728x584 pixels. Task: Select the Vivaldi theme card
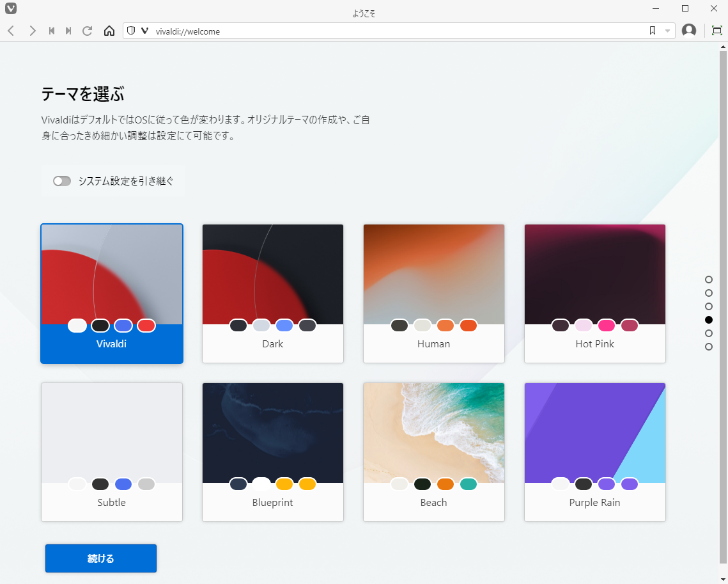pos(112,294)
